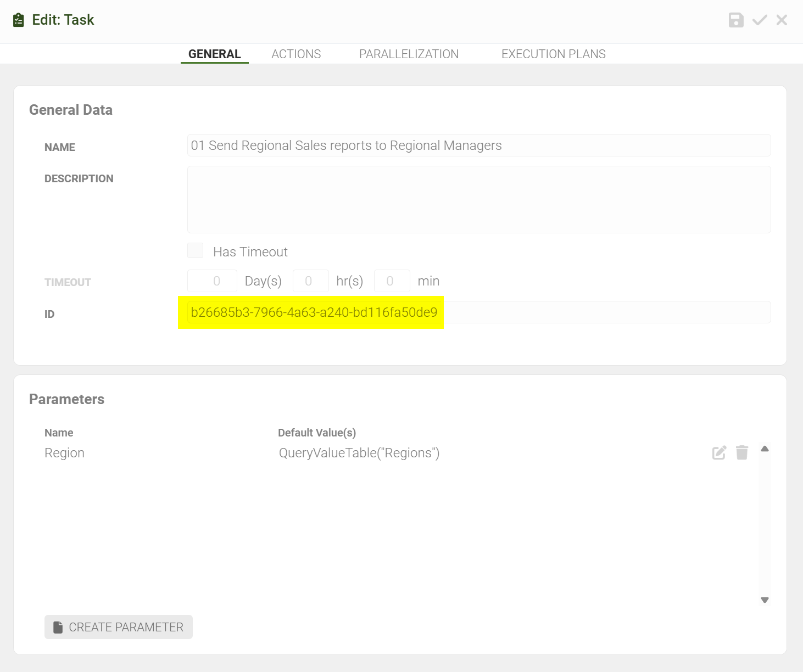
Task: Click the timeout min field
Action: pyautogui.click(x=392, y=281)
